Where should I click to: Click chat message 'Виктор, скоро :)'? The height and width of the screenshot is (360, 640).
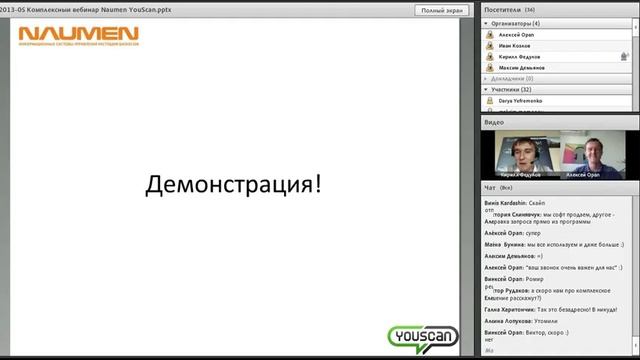coord(527,333)
